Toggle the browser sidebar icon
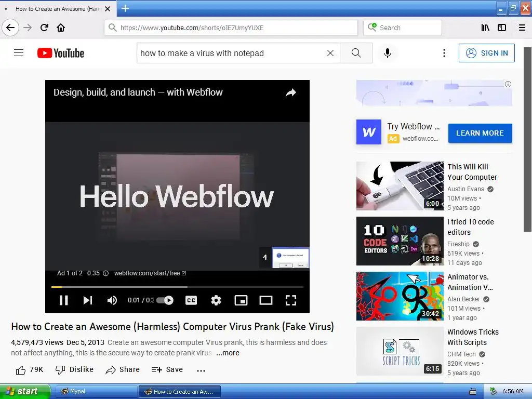The height and width of the screenshot is (399, 532). pyautogui.click(x=502, y=28)
